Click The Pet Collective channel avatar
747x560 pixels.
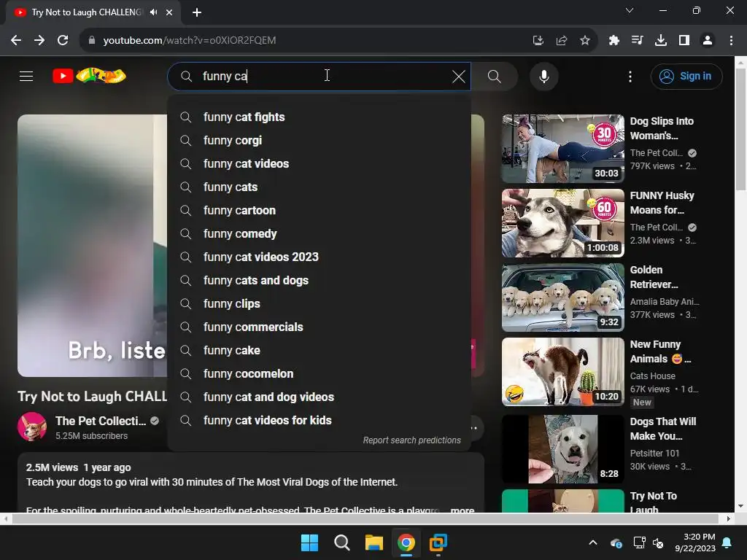pyautogui.click(x=32, y=427)
